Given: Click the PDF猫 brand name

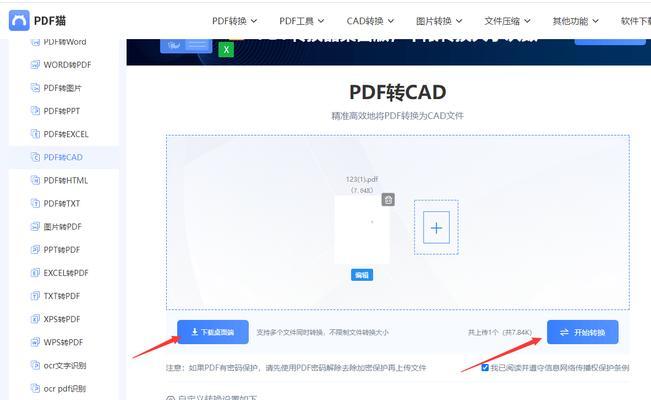Looking at the screenshot, I should 50,21.
